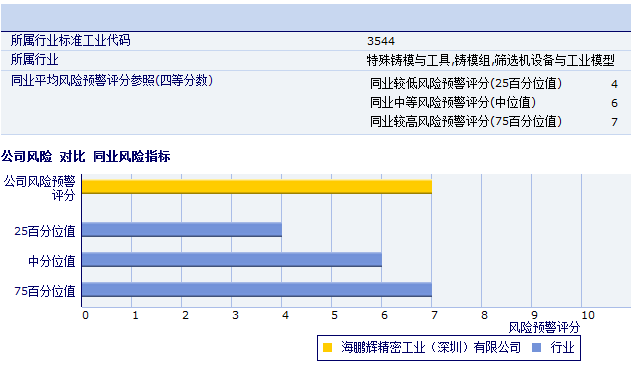Click 同业中等风险预警评分(中位值) row
The width and height of the screenshot is (643, 371).
pyautogui.click(x=494, y=102)
